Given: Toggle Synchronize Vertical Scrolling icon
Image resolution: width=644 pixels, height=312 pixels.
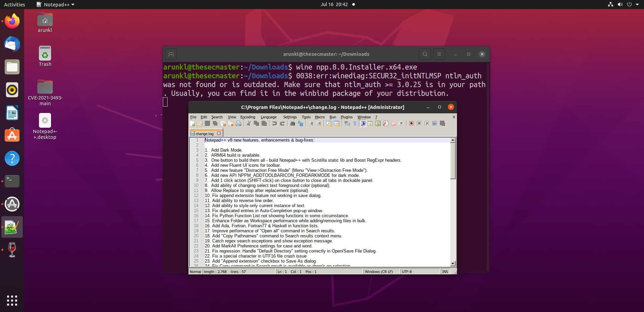Looking at the screenshot, I should (329, 124).
